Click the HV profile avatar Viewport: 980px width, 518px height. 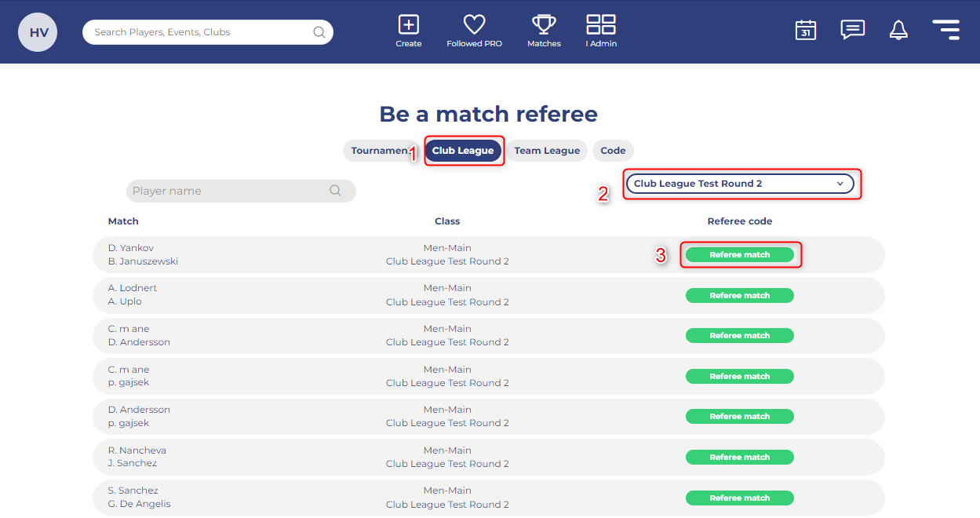pyautogui.click(x=38, y=32)
